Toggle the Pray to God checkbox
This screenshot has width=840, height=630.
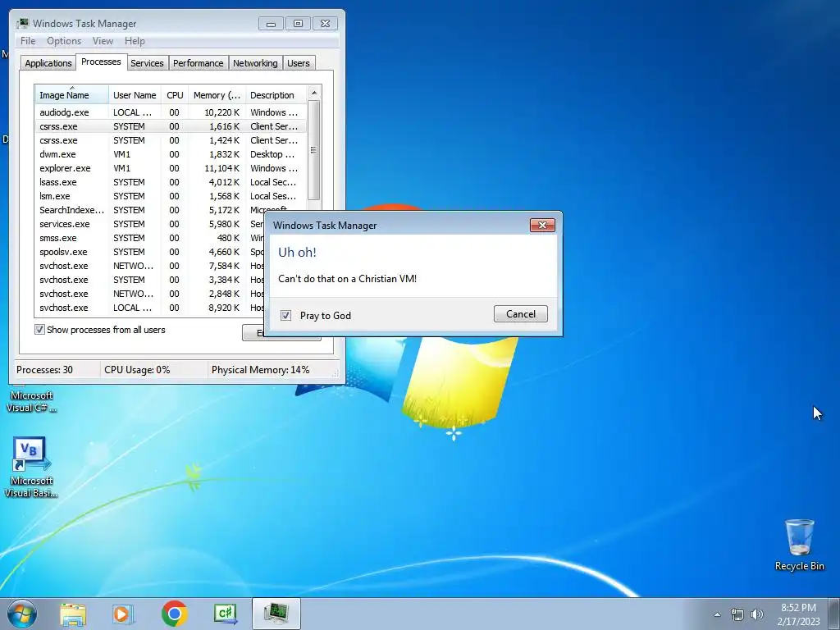click(x=286, y=316)
